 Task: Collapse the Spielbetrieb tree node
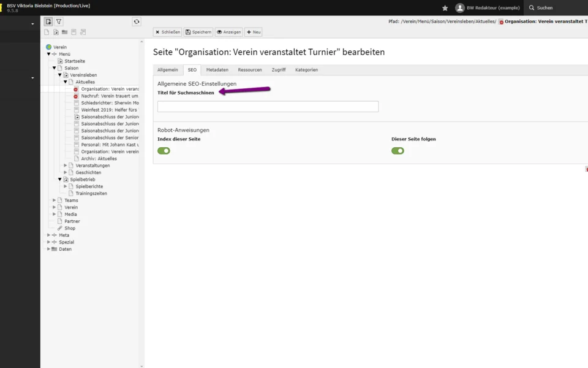60,180
